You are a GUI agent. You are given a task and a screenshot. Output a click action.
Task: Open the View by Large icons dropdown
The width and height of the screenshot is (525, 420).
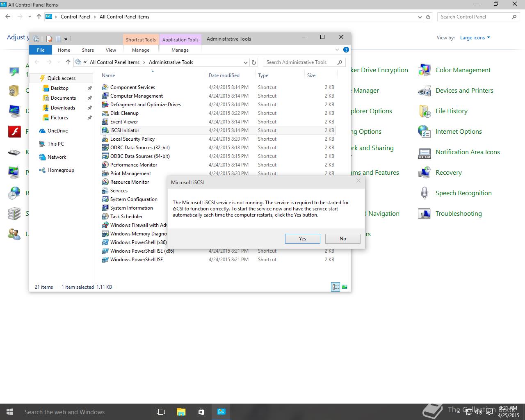[x=475, y=38]
